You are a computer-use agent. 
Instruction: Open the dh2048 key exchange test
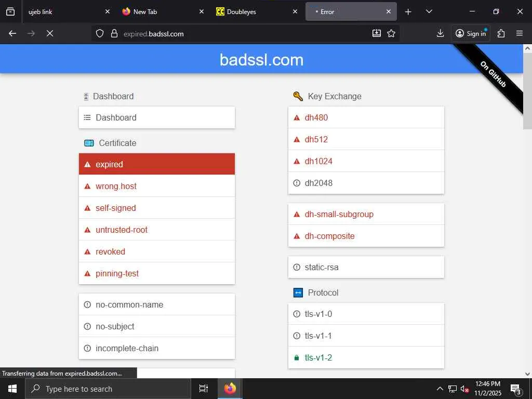(x=366, y=183)
